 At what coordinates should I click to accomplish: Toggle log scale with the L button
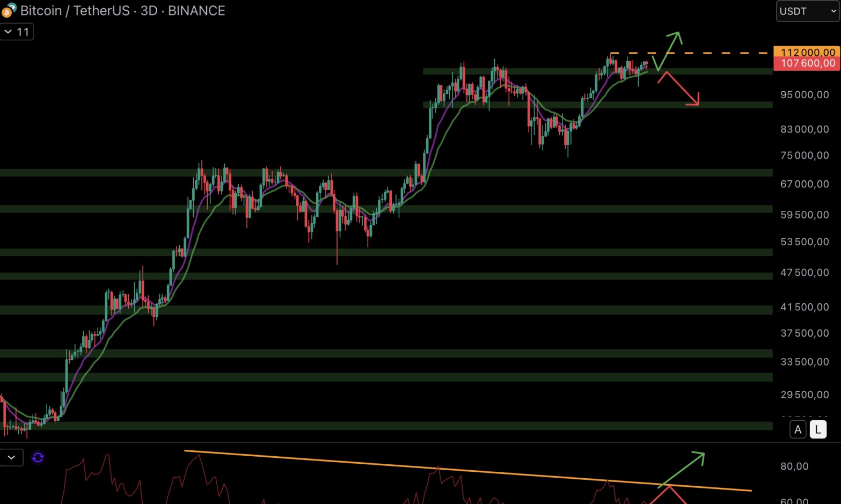817,429
